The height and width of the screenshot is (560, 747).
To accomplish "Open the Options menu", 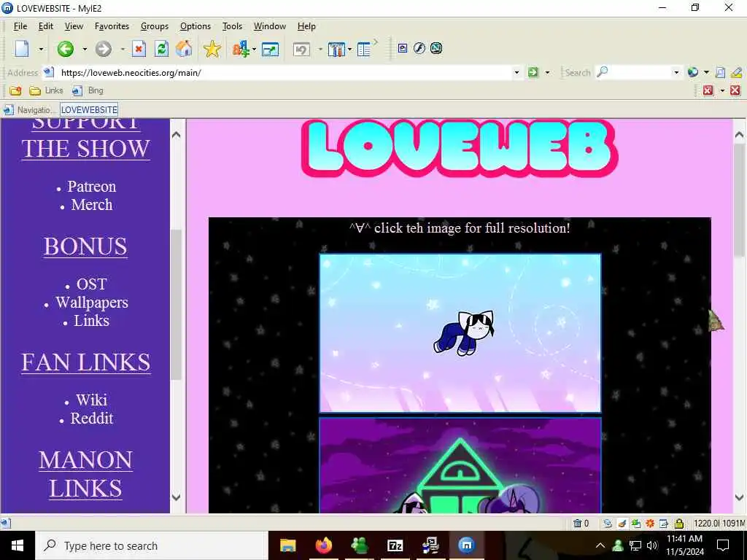I will click(196, 26).
